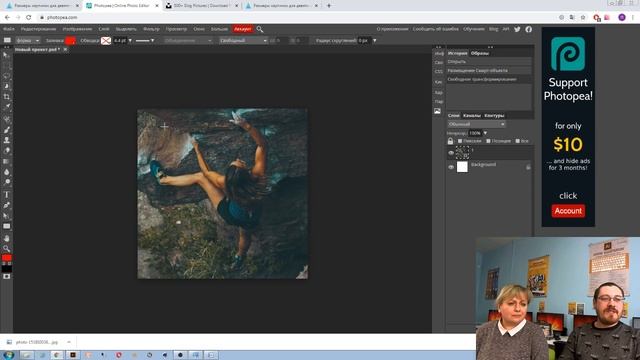
Task: Select the Hand tool
Action: click(x=7, y=238)
